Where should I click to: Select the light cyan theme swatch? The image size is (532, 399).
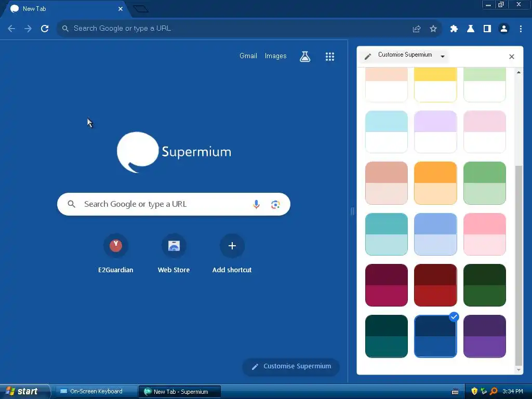coord(387,132)
